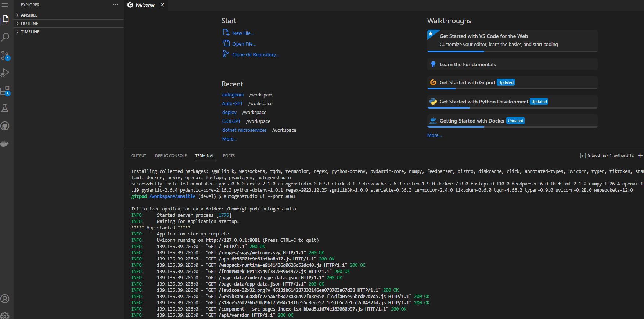Click the Open File... link
Screen dimensions: 644x319
click(244, 44)
